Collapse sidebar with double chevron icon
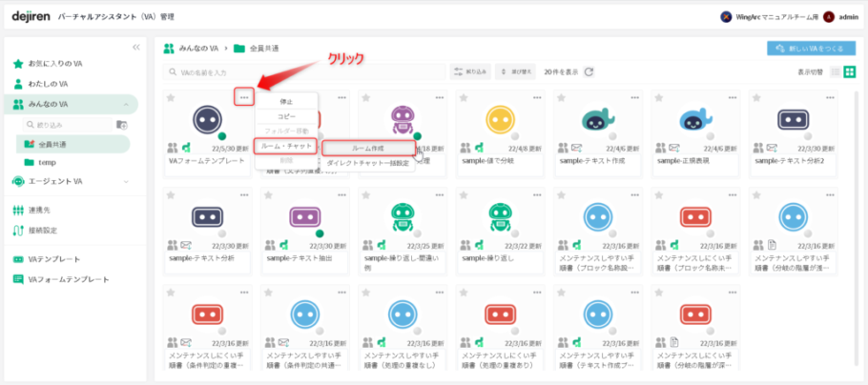Image resolution: width=868 pixels, height=385 pixels. coord(135,46)
